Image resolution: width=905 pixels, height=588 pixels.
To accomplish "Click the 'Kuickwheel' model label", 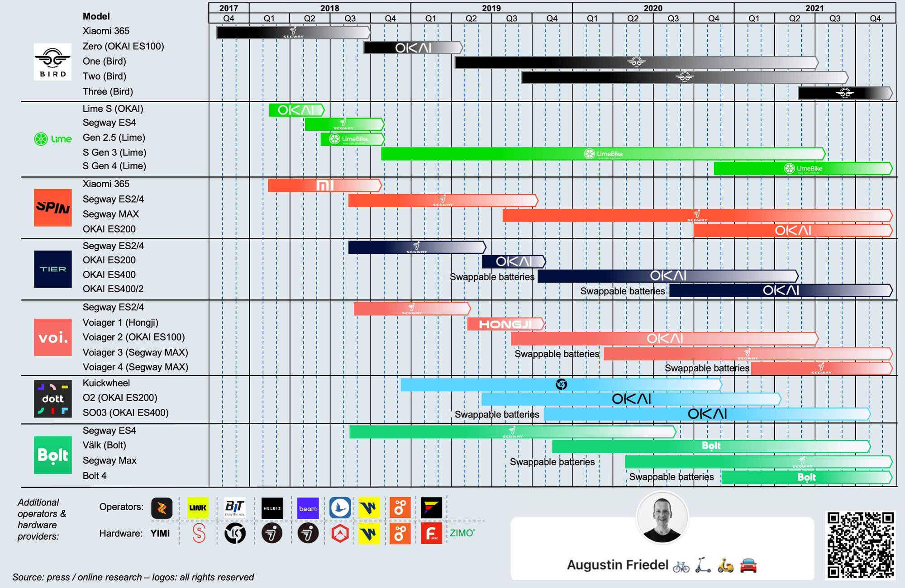I will [106, 383].
